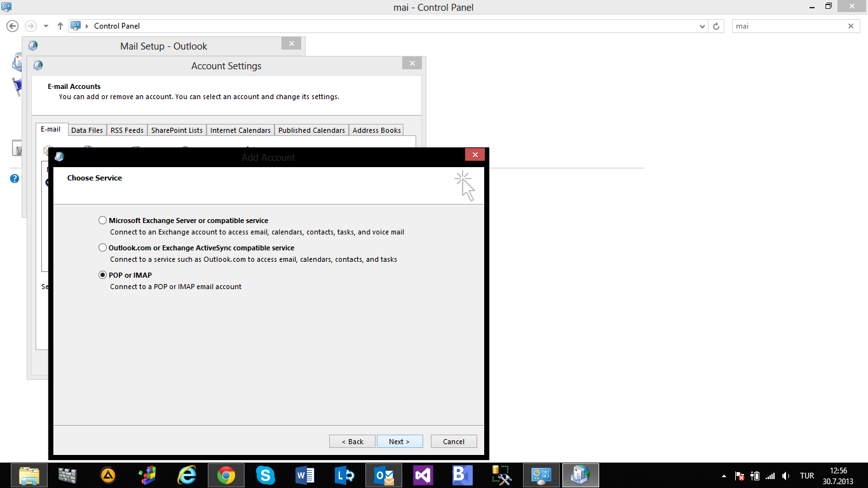This screenshot has height=488, width=868.
Task: Open Lync from the taskbar
Action: [344, 475]
